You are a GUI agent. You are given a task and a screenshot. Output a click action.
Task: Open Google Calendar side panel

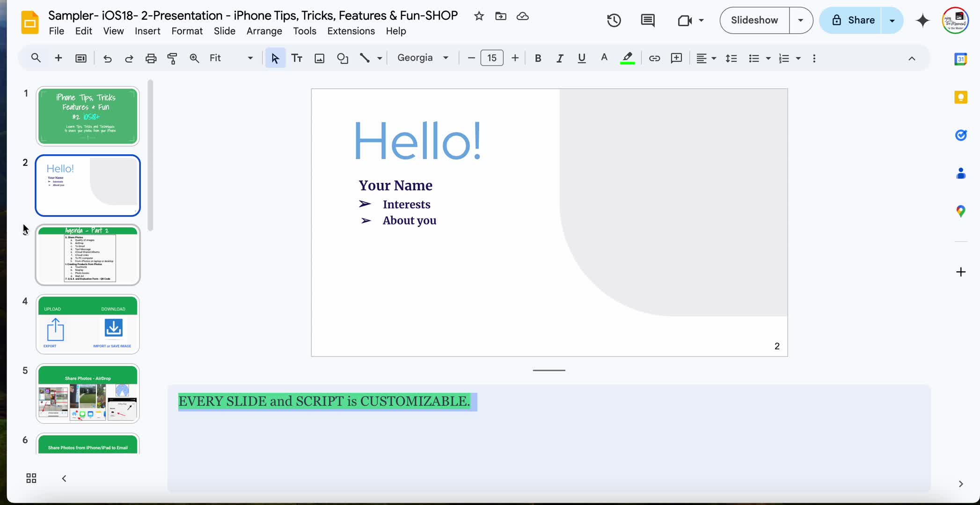tap(961, 59)
